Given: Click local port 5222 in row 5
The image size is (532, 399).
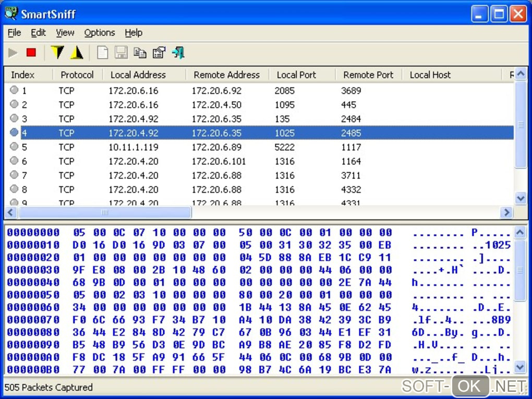Looking at the screenshot, I should tap(285, 147).
